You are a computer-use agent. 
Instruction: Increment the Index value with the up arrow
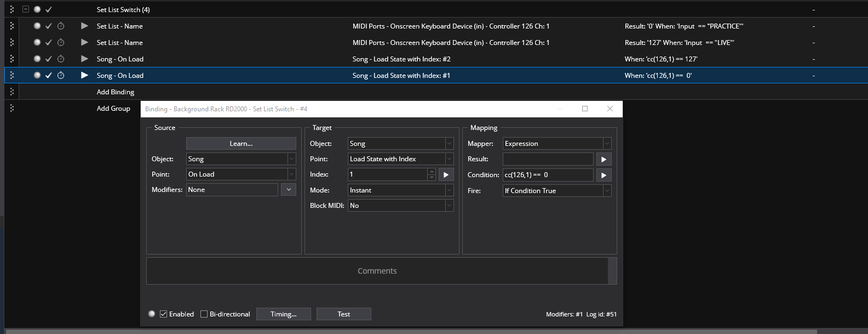(x=432, y=172)
